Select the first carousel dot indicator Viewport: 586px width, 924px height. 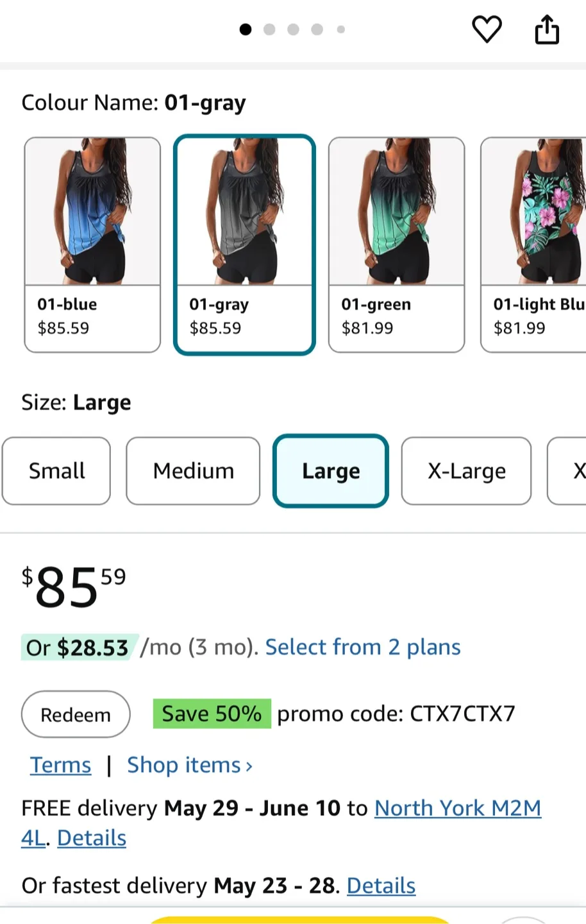coord(246,30)
